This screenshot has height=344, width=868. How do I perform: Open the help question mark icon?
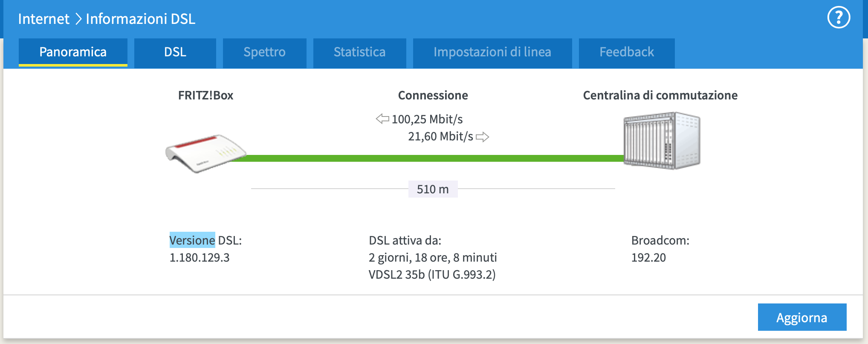[839, 17]
